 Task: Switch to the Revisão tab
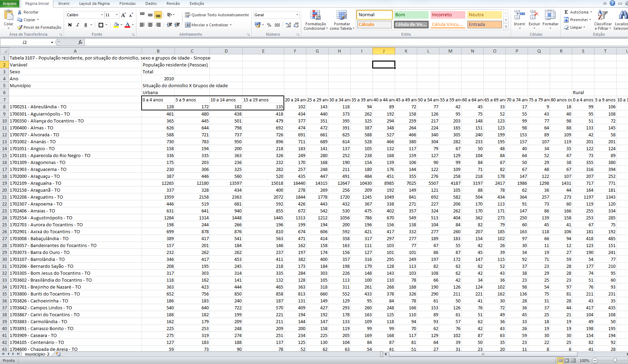pyautogui.click(x=173, y=3)
